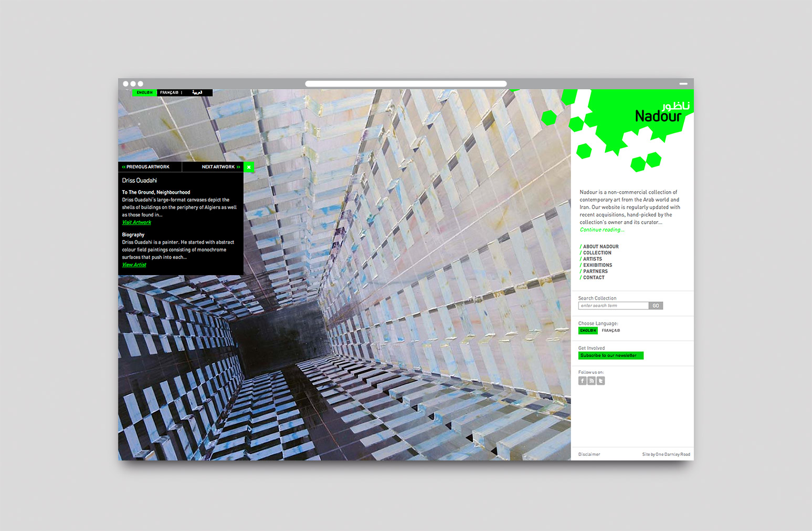
Task: Click Subscribe to our newsletter
Action: tap(611, 356)
